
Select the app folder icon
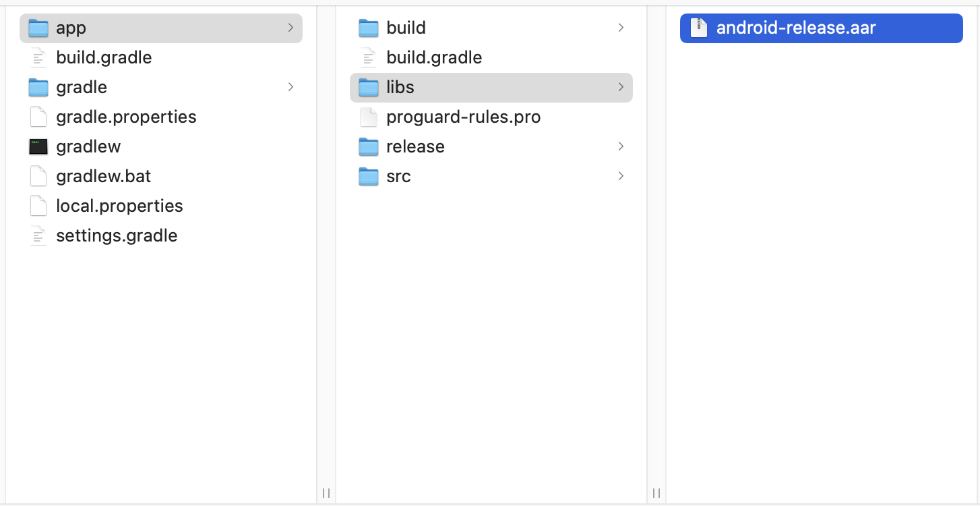(38, 28)
